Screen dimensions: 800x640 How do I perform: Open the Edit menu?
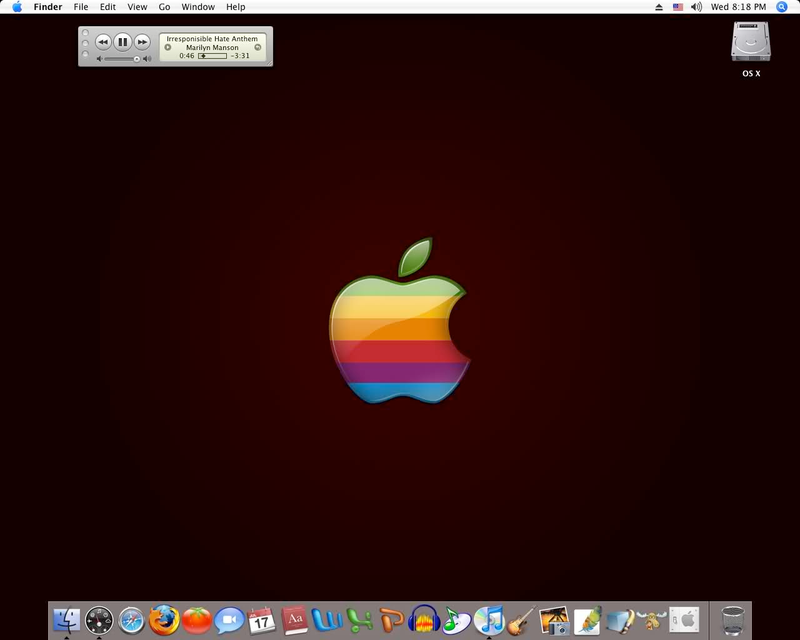click(108, 7)
